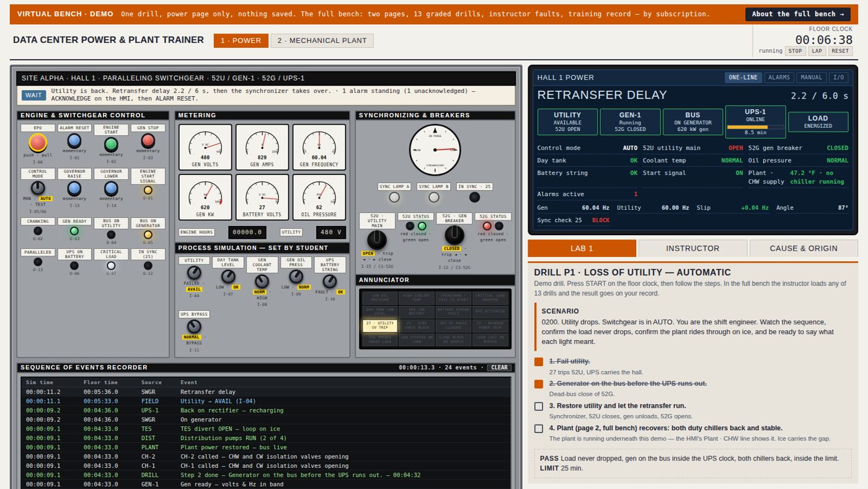
Task: Toggle the UTILITY failed/avail simulation knob
Action: coord(194,272)
